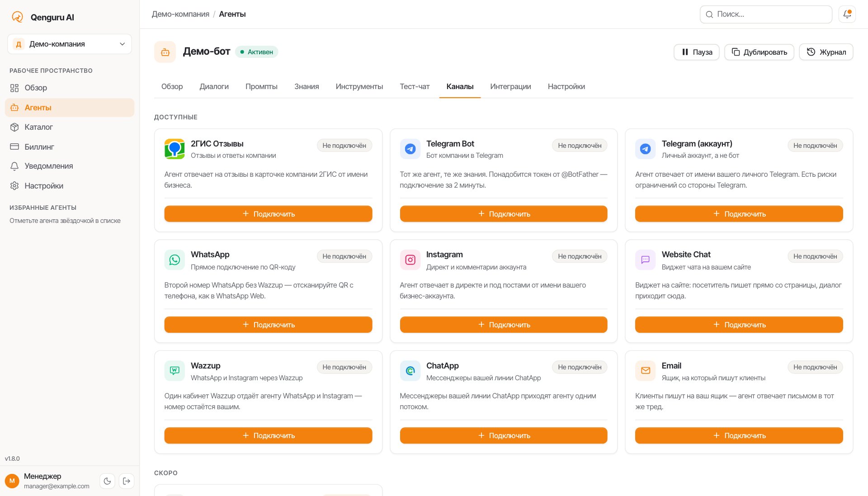Pause the agent with the Пауза button
The image size is (868, 496).
tap(697, 52)
